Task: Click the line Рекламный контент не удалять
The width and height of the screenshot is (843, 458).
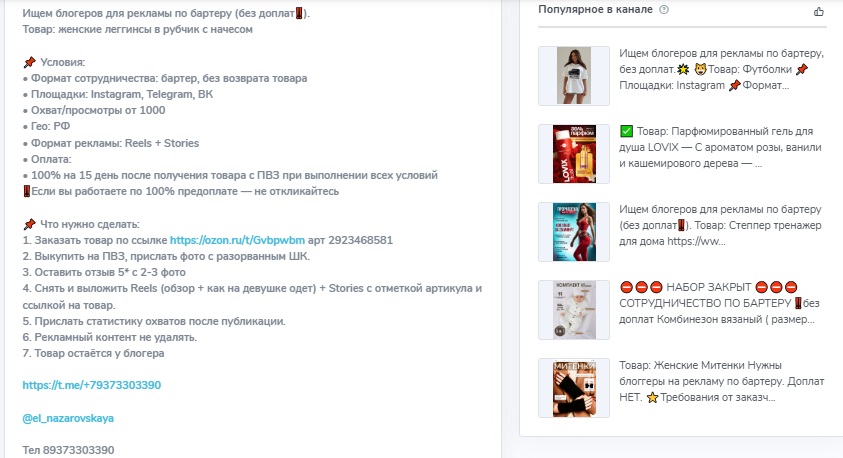Action: tap(110, 337)
